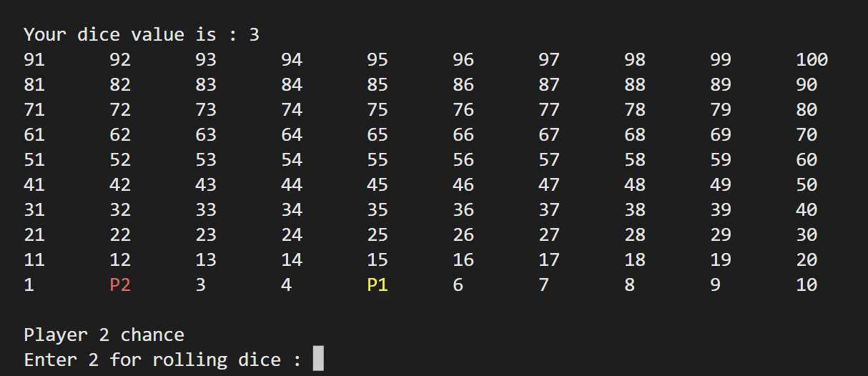Select square 28 on the board
Viewport: 868px width, 376px height.
(x=634, y=235)
